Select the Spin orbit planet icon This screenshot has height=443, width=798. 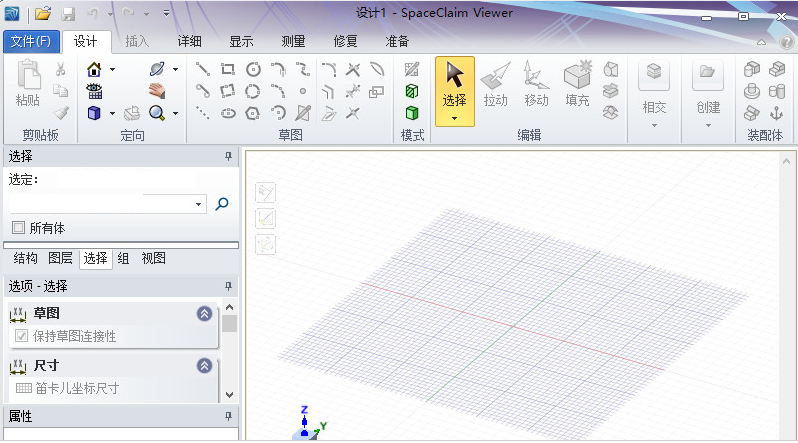157,69
